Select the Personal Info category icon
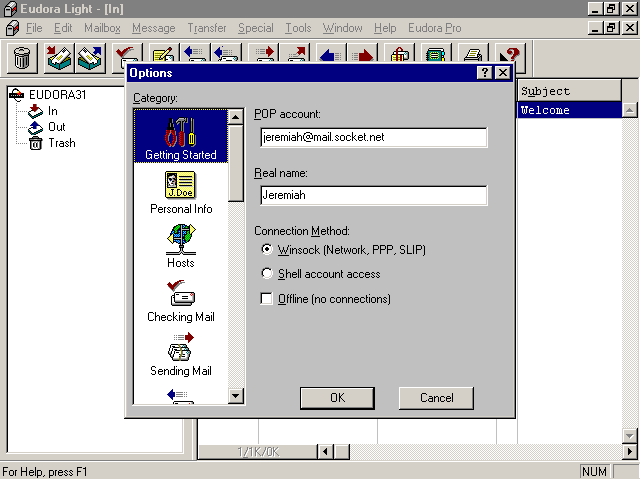The height and width of the screenshot is (480, 640). [180, 193]
